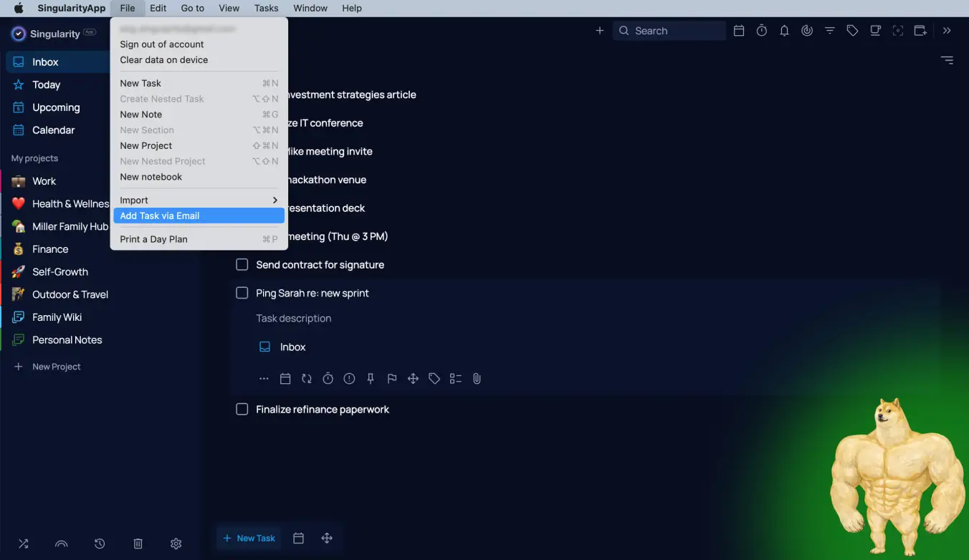Image resolution: width=969 pixels, height=560 pixels.
Task: Mark Finalize refinance paperwork as done
Action: pyautogui.click(x=242, y=409)
